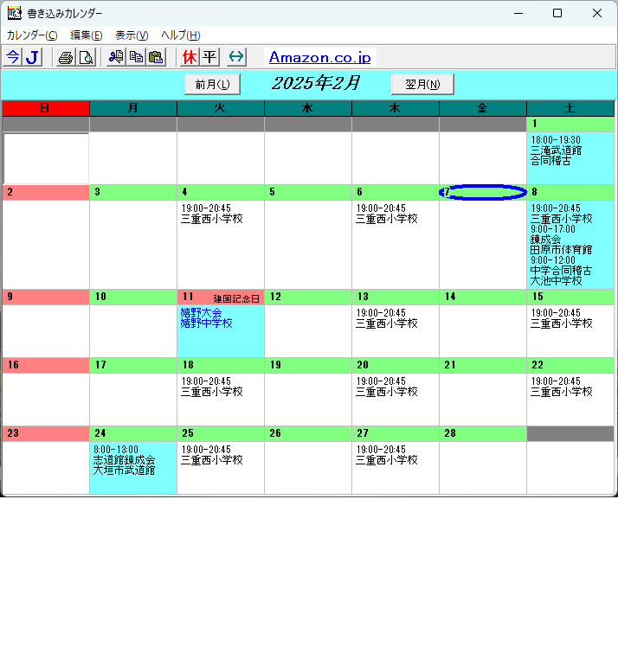
Task: Open the カレンダー menu
Action: click(32, 35)
